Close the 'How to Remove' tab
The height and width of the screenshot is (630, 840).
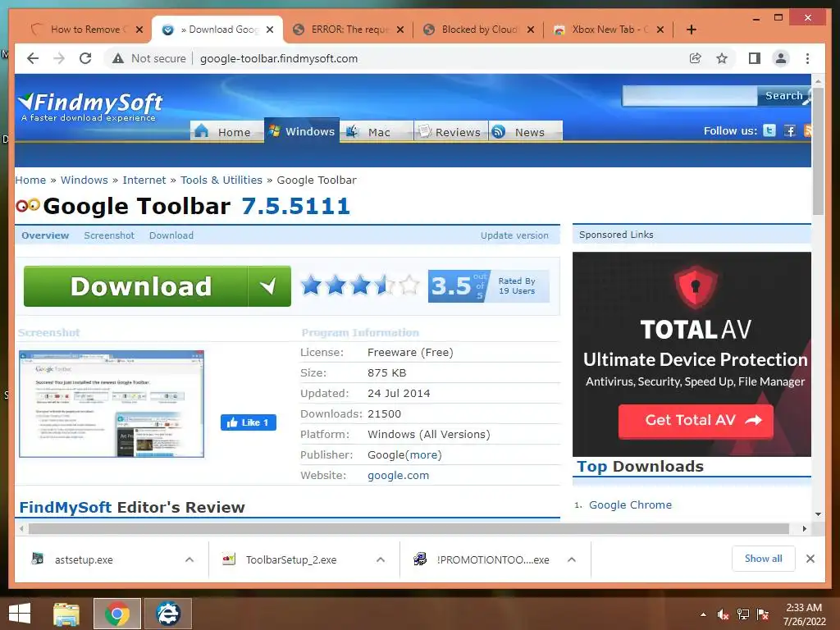click(139, 30)
